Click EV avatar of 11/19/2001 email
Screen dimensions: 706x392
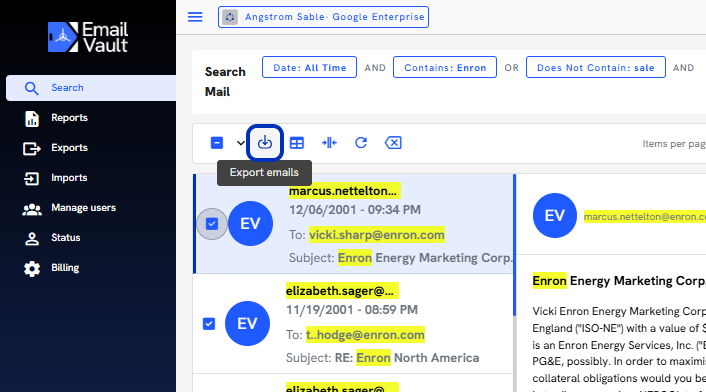pyautogui.click(x=247, y=324)
